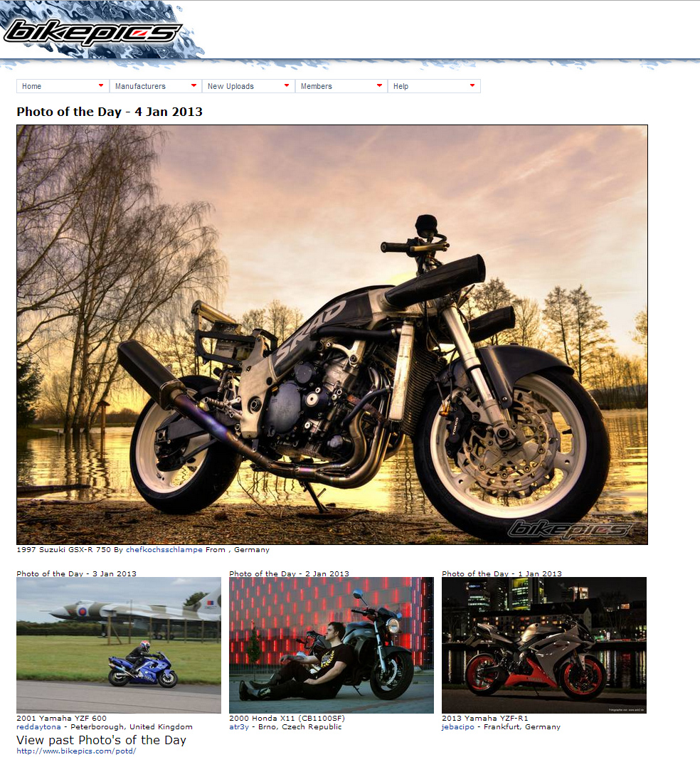Visit atr3y's member profile
The width and height of the screenshot is (700, 762).
click(x=239, y=727)
